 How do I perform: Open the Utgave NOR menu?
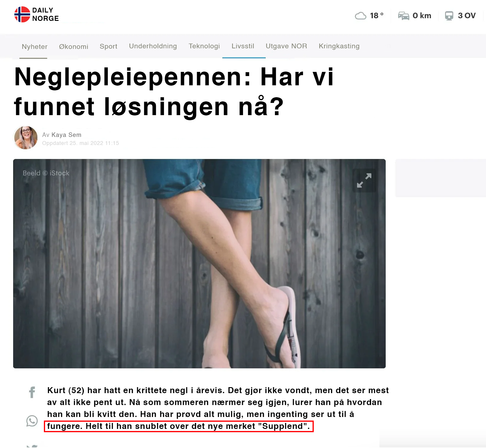click(x=286, y=46)
